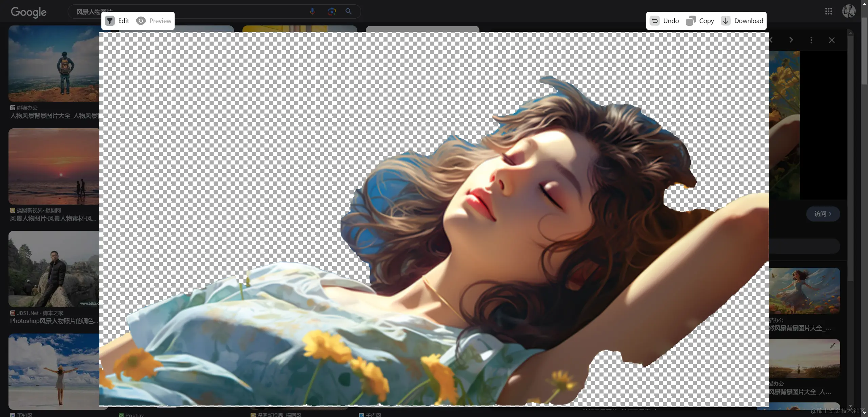Open the Google apps grid
Image resolution: width=868 pixels, height=417 pixels.
click(828, 11)
